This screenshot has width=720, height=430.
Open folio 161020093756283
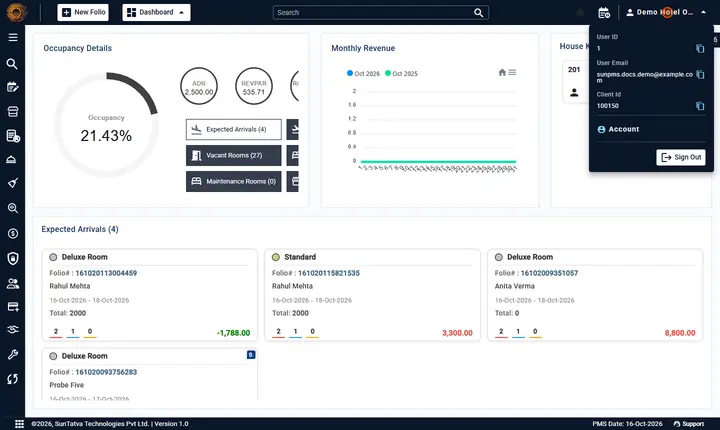click(106, 372)
